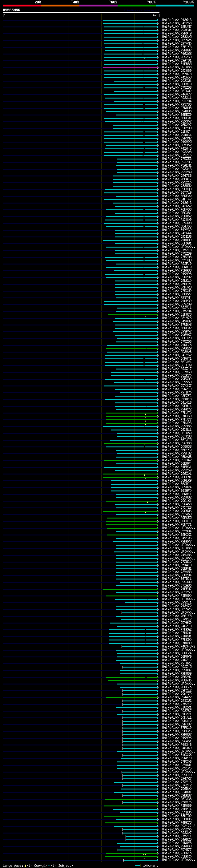Select the UniRef100_P52908 label
Viewport: 197px width, 868px height.
(177, 351)
